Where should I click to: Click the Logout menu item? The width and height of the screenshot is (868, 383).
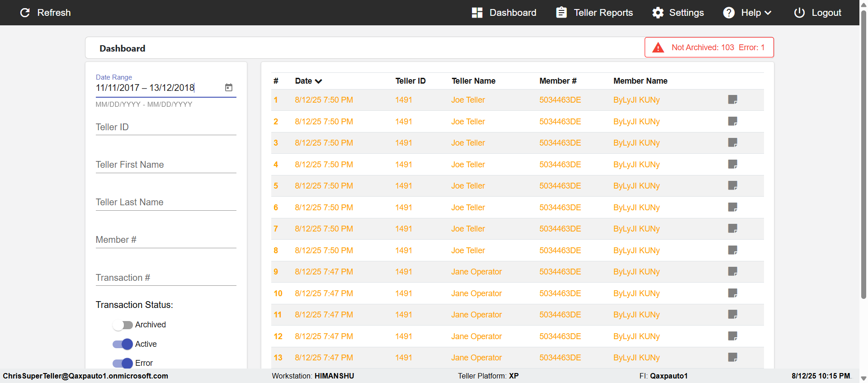(818, 13)
